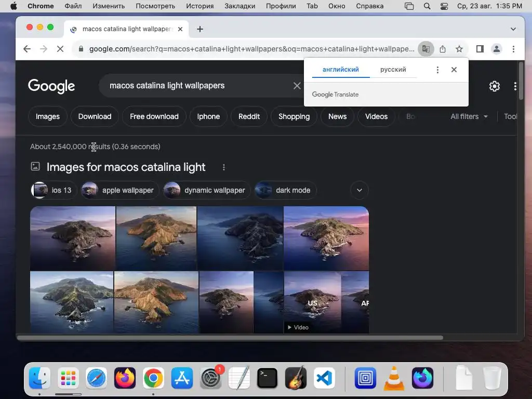Screen dimensions: 532x399
Task: Click the Google logo
Action: pos(51,86)
